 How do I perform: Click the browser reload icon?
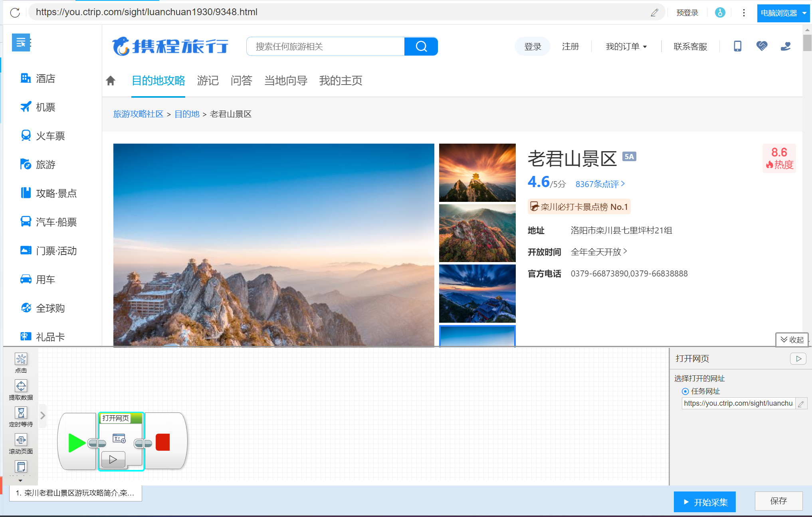click(x=15, y=12)
